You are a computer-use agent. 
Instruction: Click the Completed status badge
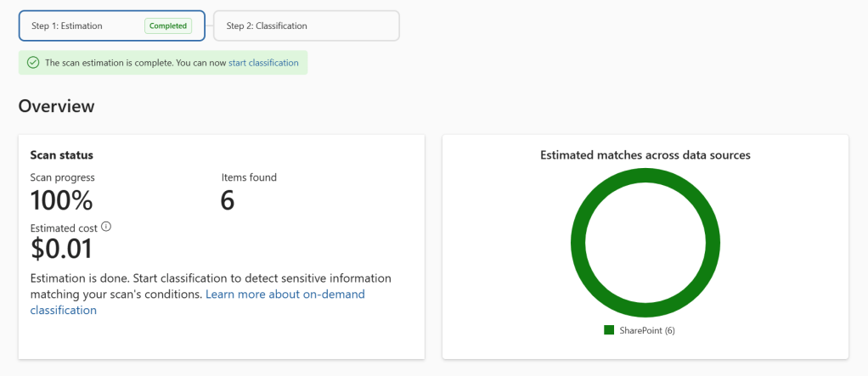pos(169,26)
